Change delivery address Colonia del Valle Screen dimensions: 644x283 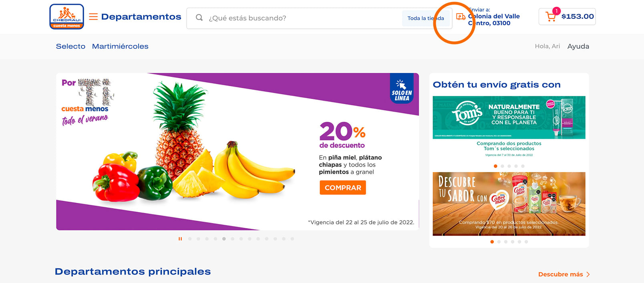(x=494, y=20)
